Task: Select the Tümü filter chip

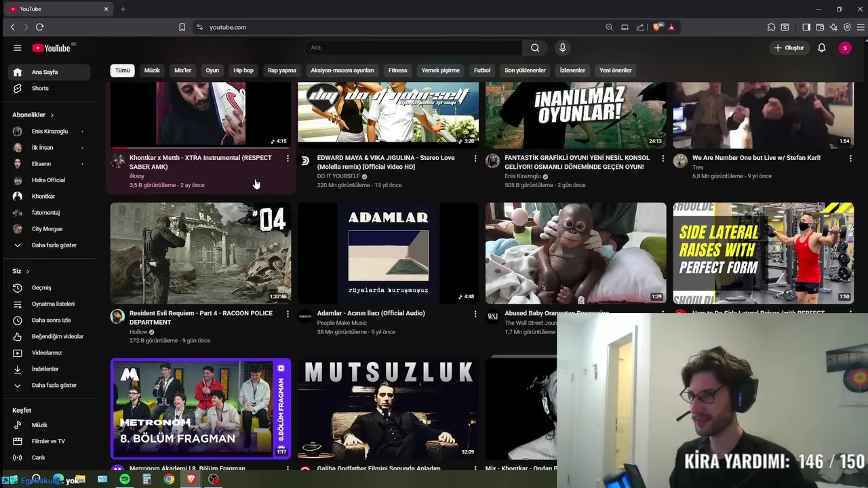Action: (x=122, y=70)
